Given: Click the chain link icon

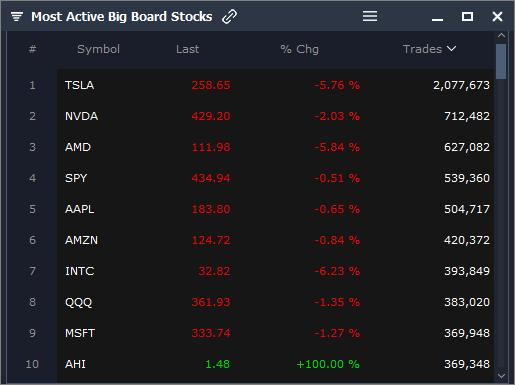Looking at the screenshot, I should 229,16.
